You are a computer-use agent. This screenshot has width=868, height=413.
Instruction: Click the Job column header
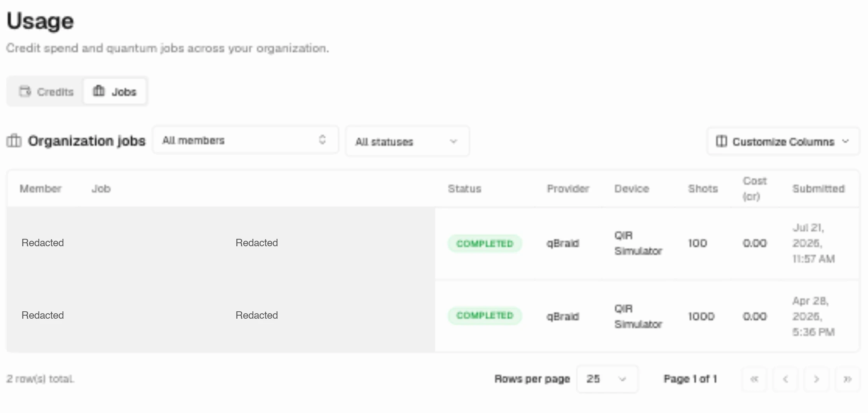coord(101,189)
